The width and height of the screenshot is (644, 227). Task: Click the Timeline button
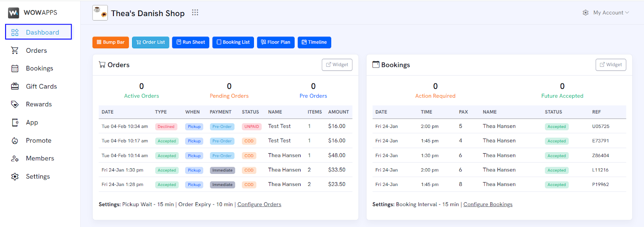[314, 42]
